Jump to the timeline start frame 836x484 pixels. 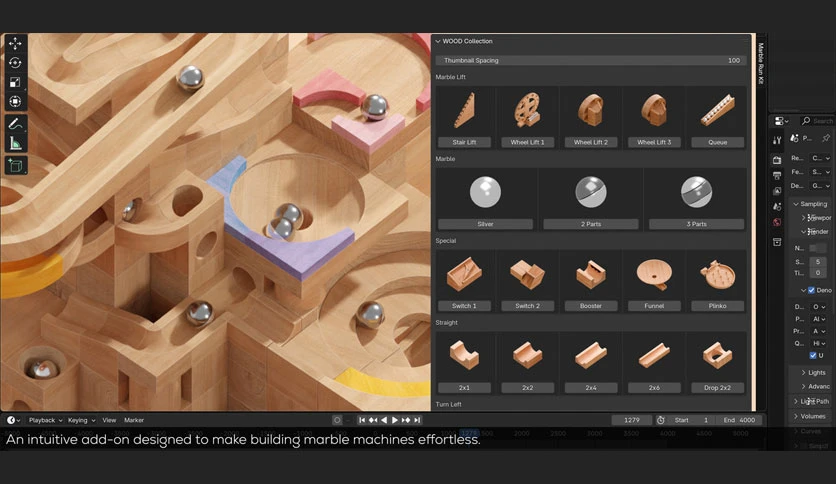[x=362, y=420]
